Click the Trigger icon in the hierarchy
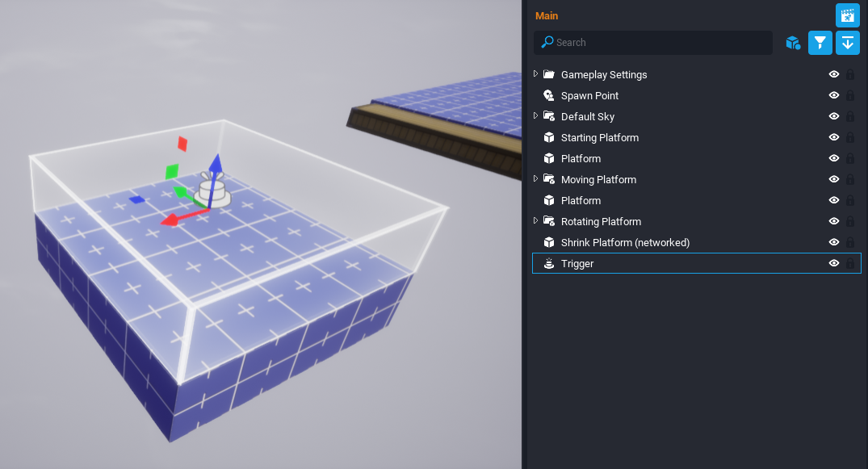 click(548, 263)
